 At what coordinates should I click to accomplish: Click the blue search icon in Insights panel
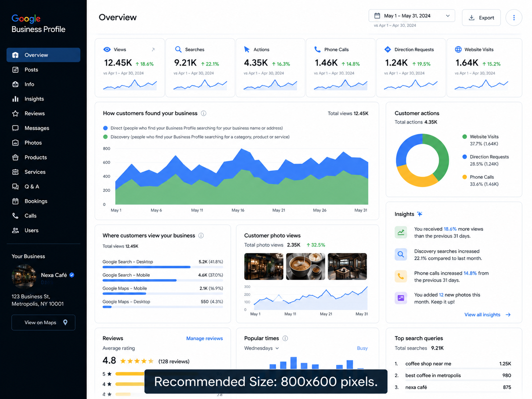tap(401, 254)
